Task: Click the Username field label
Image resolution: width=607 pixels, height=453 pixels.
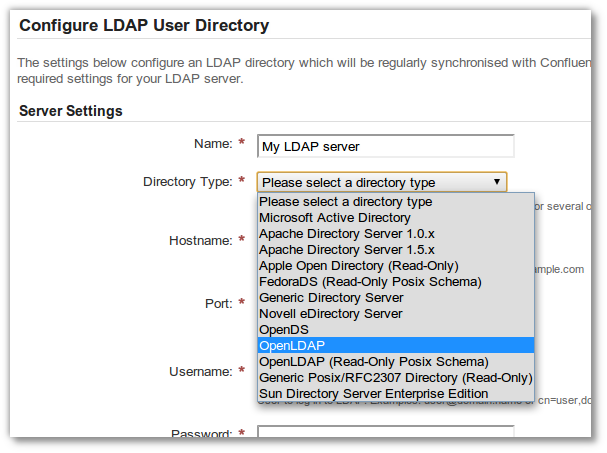Action: point(198,371)
